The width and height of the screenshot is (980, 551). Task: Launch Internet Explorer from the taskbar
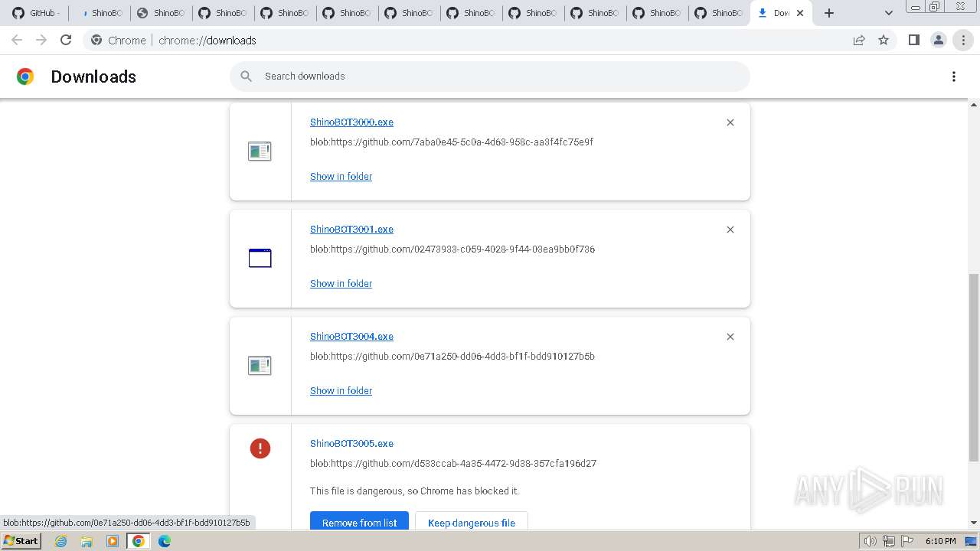pos(61,541)
